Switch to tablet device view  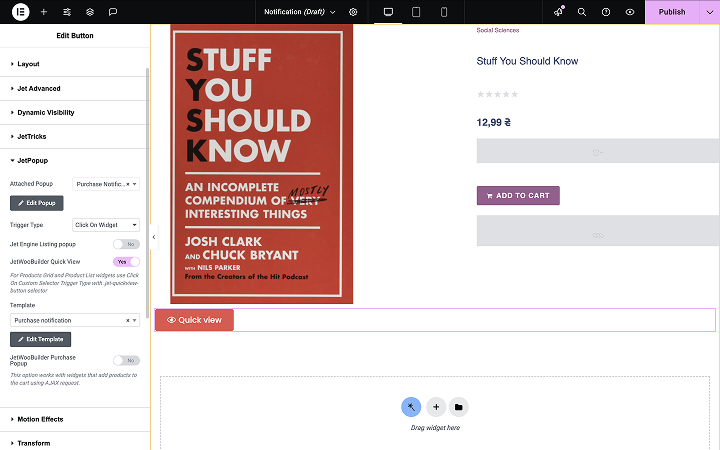tap(416, 12)
